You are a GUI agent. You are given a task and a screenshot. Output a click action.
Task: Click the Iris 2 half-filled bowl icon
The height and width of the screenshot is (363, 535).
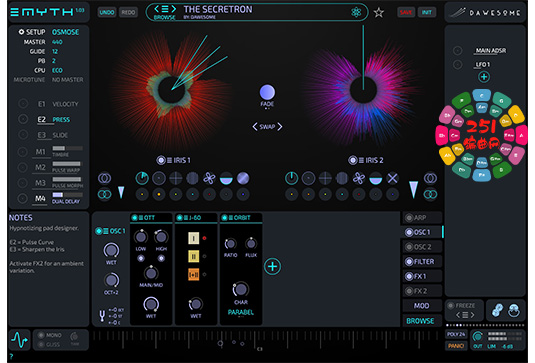point(375,178)
